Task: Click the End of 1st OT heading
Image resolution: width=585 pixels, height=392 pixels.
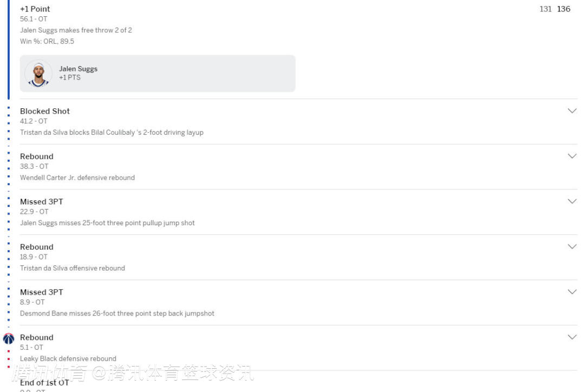Action: pyautogui.click(x=44, y=382)
